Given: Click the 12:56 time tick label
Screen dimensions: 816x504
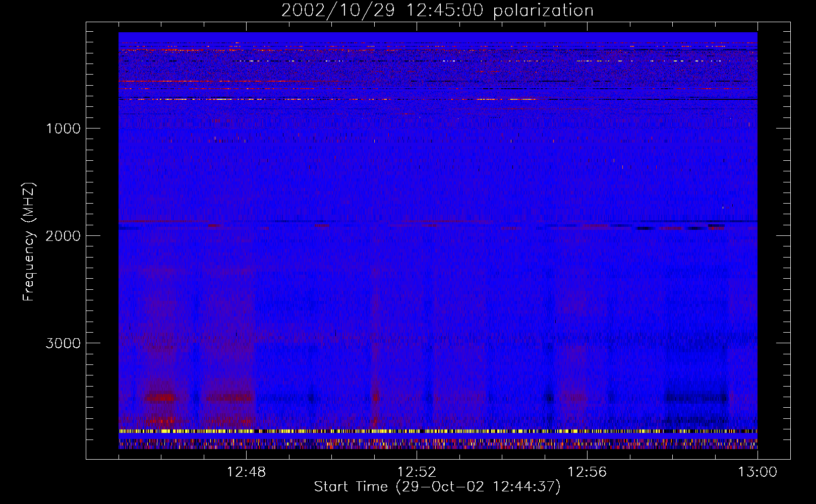Looking at the screenshot, I should point(587,472).
